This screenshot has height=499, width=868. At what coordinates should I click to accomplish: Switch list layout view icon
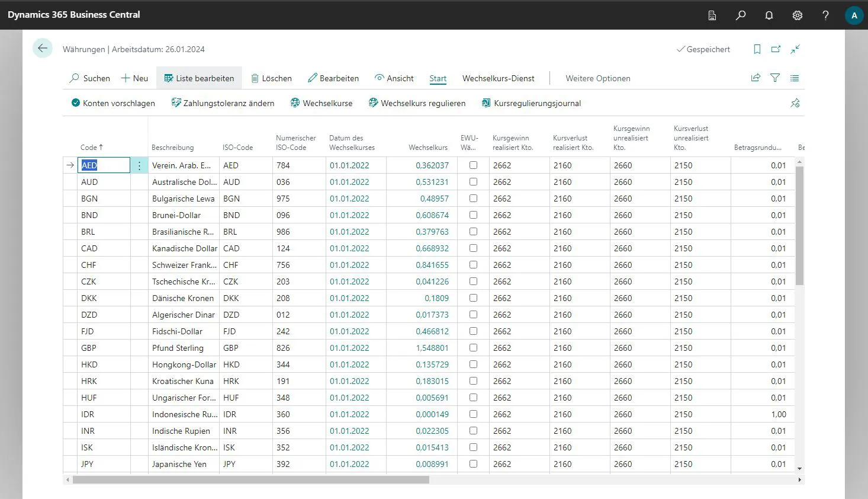[795, 78]
